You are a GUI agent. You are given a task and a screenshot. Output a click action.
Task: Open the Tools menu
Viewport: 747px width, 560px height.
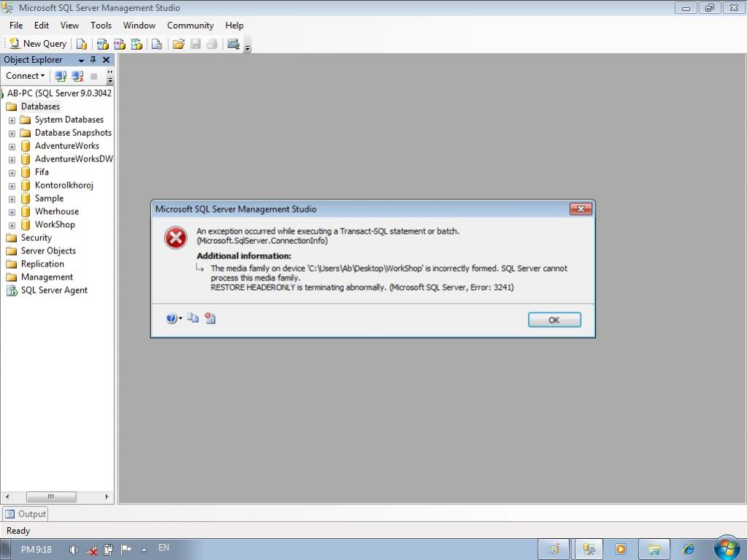(101, 26)
